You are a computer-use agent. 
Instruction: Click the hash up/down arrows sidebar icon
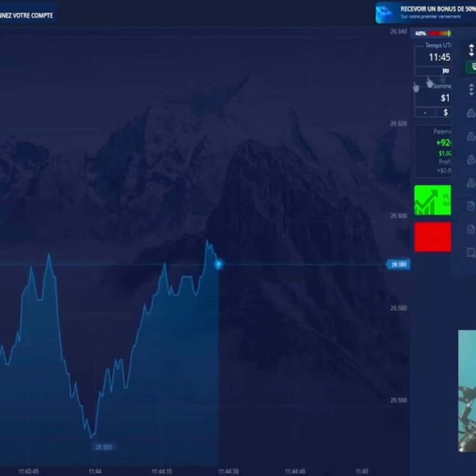[471, 89]
